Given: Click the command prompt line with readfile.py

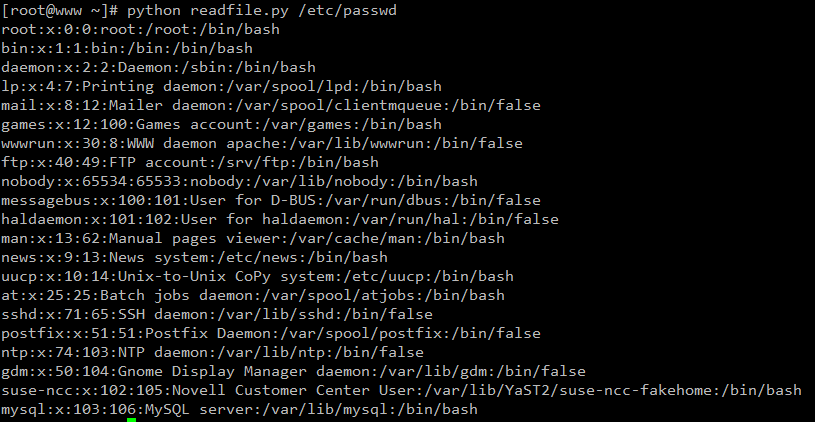Looking at the screenshot, I should click(x=199, y=10).
